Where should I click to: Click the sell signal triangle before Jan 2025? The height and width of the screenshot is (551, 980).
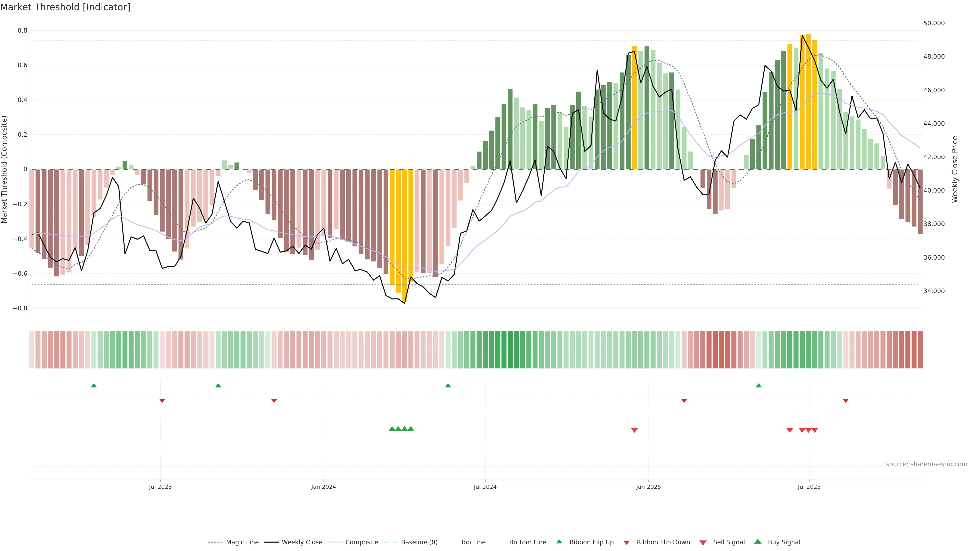pyautogui.click(x=634, y=430)
